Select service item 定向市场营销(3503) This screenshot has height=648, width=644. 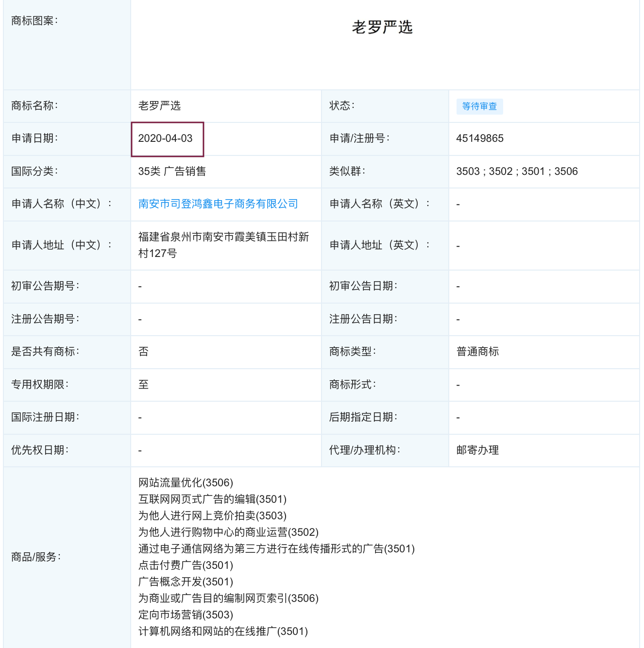pyautogui.click(x=186, y=615)
